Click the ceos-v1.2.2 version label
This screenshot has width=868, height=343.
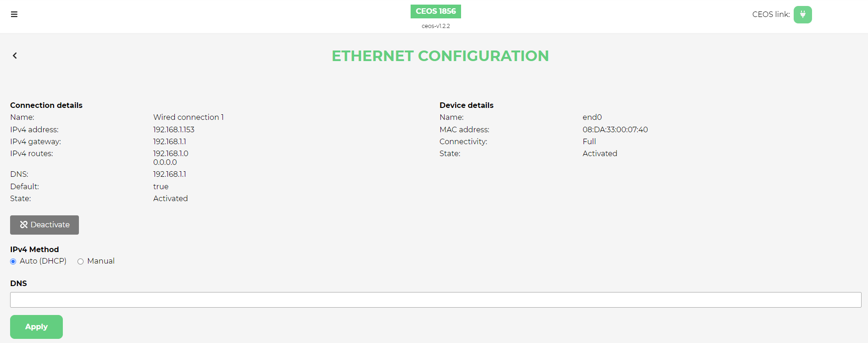coord(435,26)
